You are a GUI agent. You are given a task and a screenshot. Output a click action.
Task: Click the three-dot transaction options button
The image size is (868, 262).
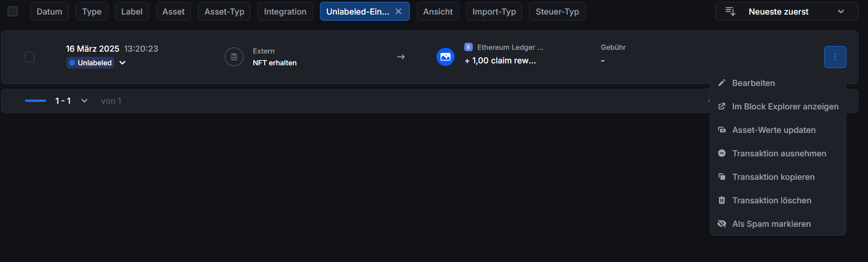pos(835,57)
